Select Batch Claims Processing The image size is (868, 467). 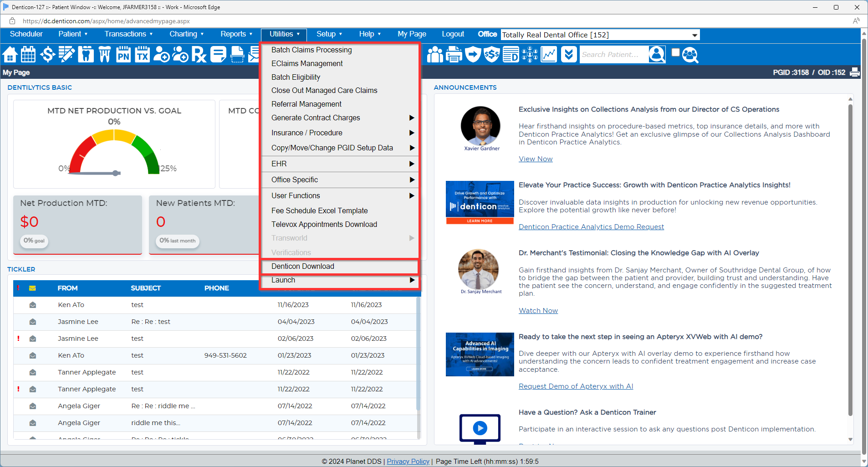click(x=311, y=50)
